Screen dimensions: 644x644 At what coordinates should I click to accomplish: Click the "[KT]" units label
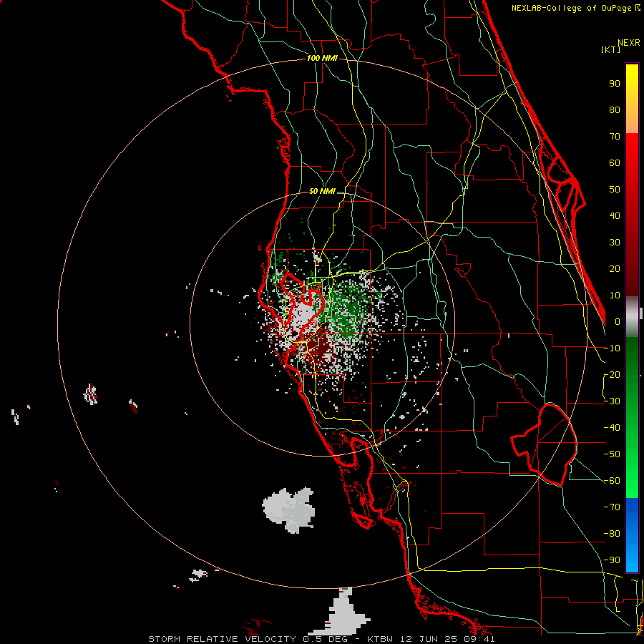coord(611,49)
